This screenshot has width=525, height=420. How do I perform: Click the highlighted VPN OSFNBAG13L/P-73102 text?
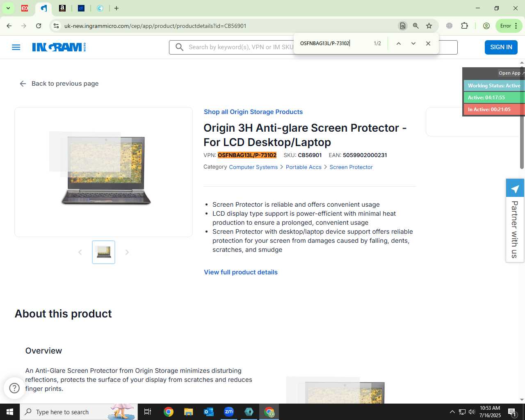[247, 155]
